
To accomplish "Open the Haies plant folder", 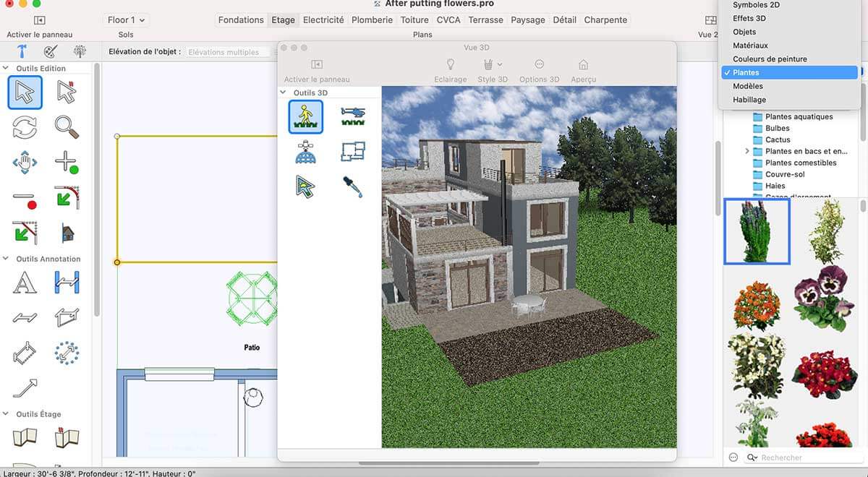I will click(x=775, y=186).
